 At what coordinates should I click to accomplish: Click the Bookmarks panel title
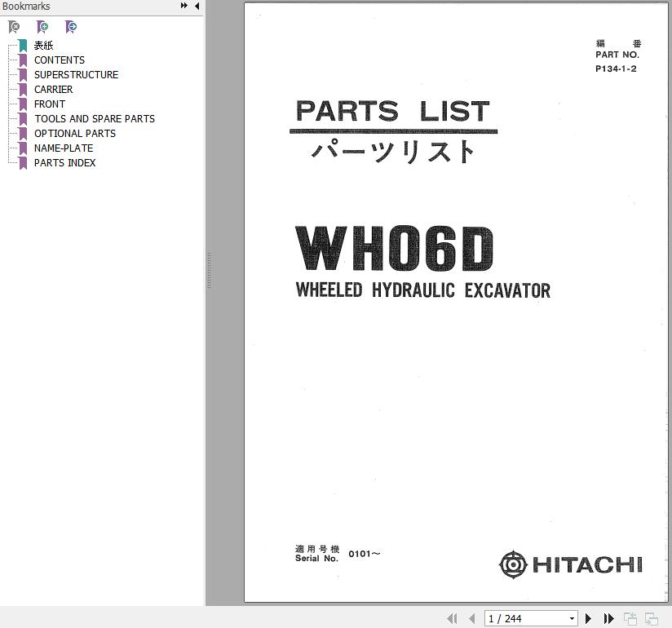click(x=26, y=6)
